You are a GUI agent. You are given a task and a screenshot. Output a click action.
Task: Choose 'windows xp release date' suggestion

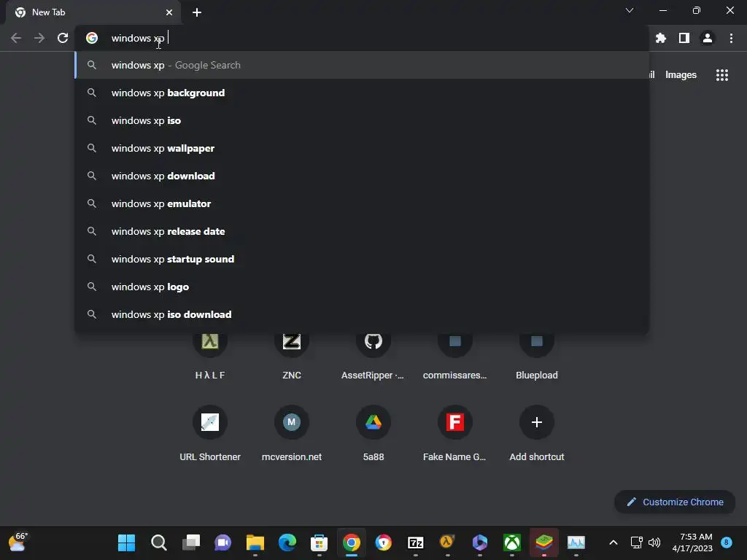click(x=362, y=231)
